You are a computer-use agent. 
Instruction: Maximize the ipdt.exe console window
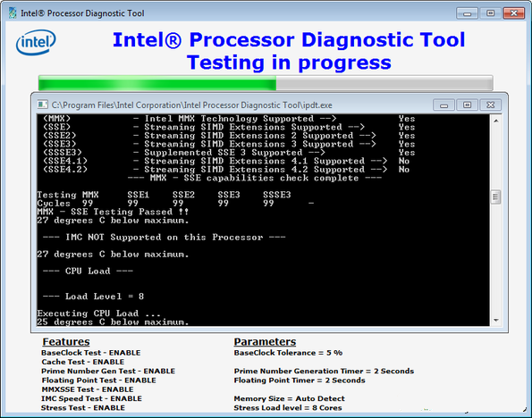(x=467, y=105)
